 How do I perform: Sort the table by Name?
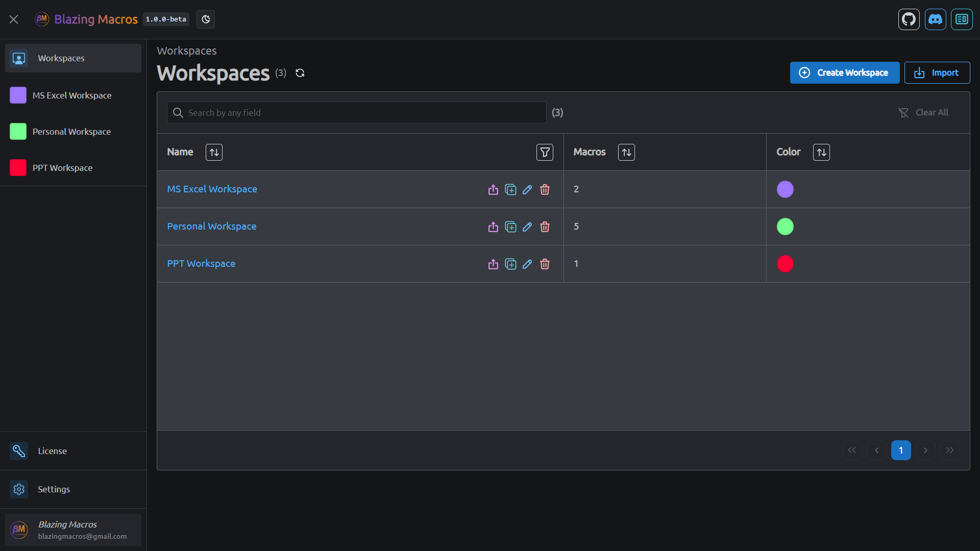point(214,152)
